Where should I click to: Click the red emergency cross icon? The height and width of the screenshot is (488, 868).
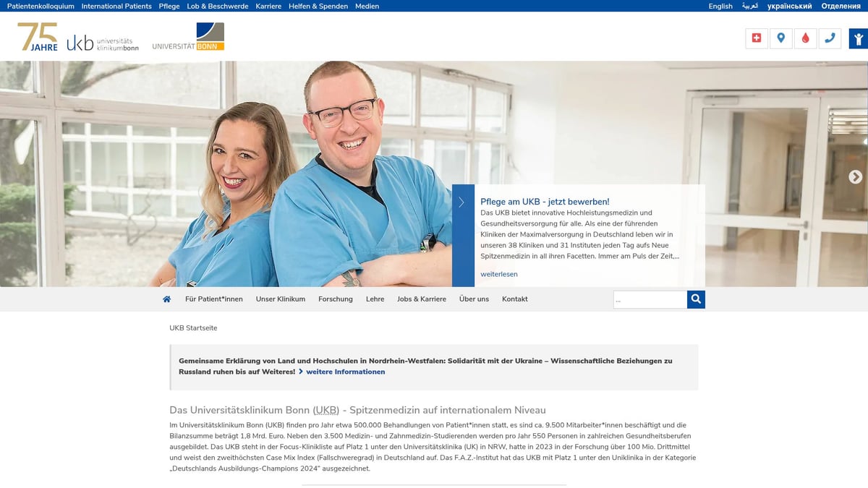click(756, 38)
